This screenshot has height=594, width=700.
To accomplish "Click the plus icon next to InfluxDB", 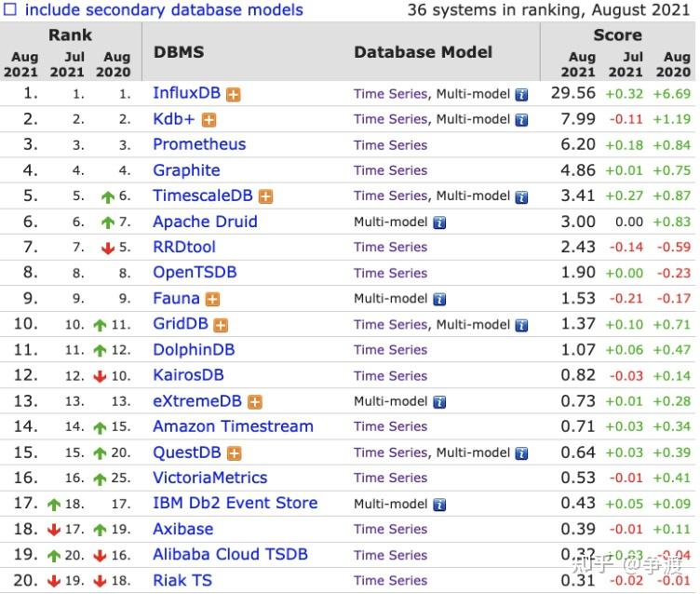I will (234, 94).
